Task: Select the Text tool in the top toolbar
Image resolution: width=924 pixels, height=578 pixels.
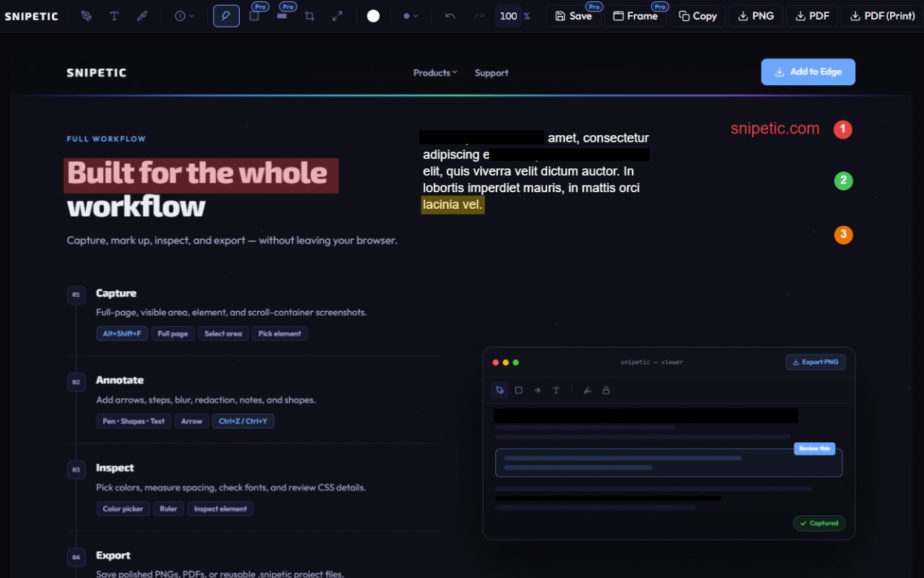Action: 114,16
